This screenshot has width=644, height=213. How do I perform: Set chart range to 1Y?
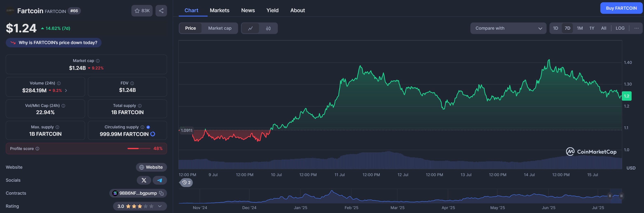592,28
